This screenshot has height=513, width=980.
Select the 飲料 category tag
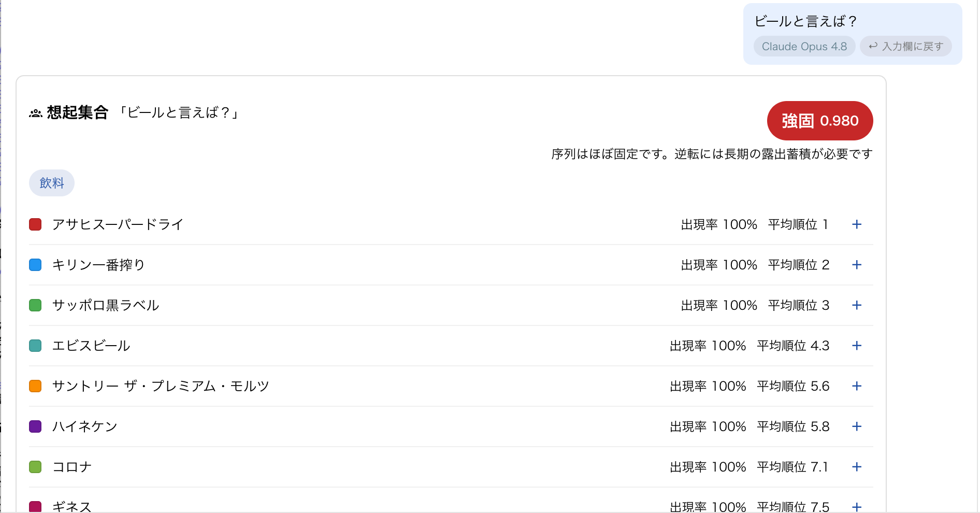click(x=52, y=183)
